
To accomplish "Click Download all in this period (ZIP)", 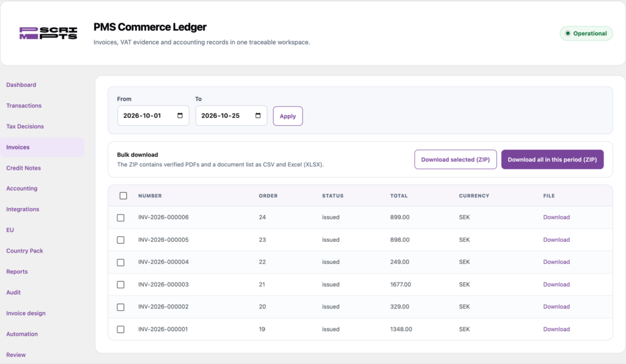I will pos(553,159).
